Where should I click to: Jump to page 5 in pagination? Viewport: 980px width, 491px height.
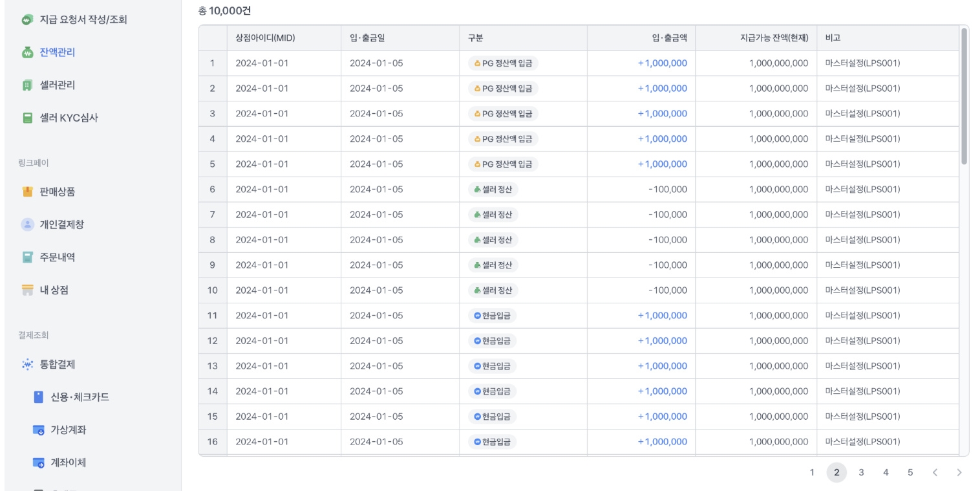(x=910, y=472)
